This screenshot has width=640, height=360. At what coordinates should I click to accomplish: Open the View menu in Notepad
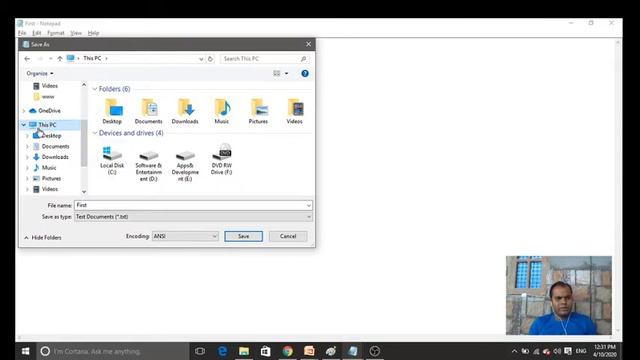click(x=76, y=33)
